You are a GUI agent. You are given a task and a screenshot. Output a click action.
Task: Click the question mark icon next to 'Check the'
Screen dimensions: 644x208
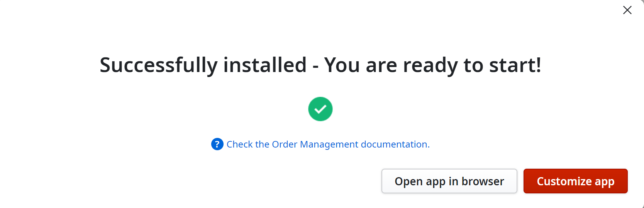point(217,144)
